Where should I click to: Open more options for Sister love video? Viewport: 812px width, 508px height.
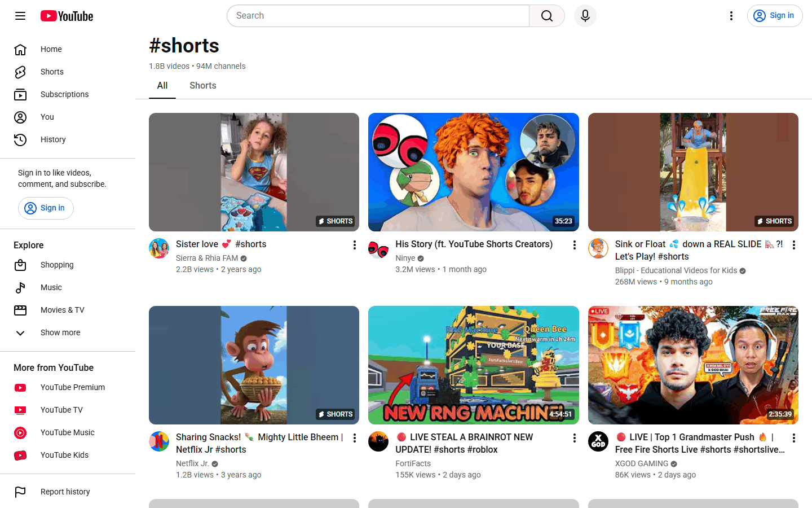click(x=355, y=245)
